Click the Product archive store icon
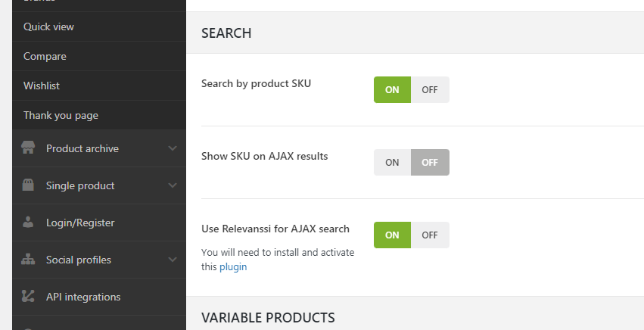 28,148
